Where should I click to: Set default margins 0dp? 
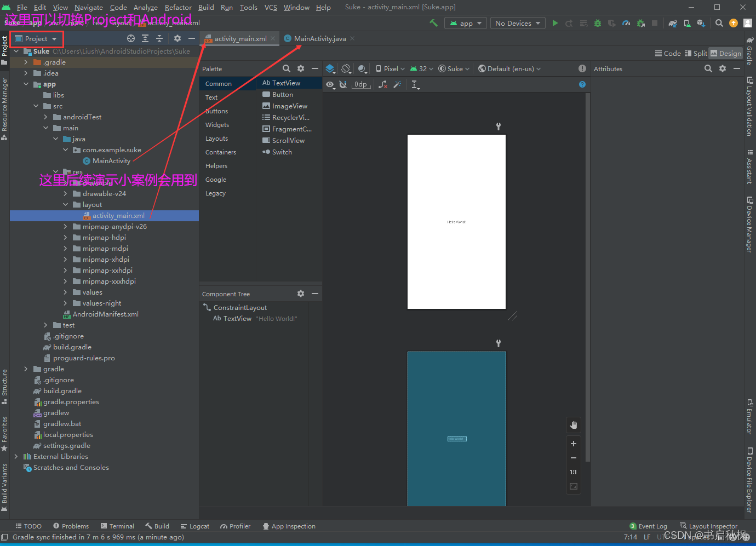(x=360, y=84)
